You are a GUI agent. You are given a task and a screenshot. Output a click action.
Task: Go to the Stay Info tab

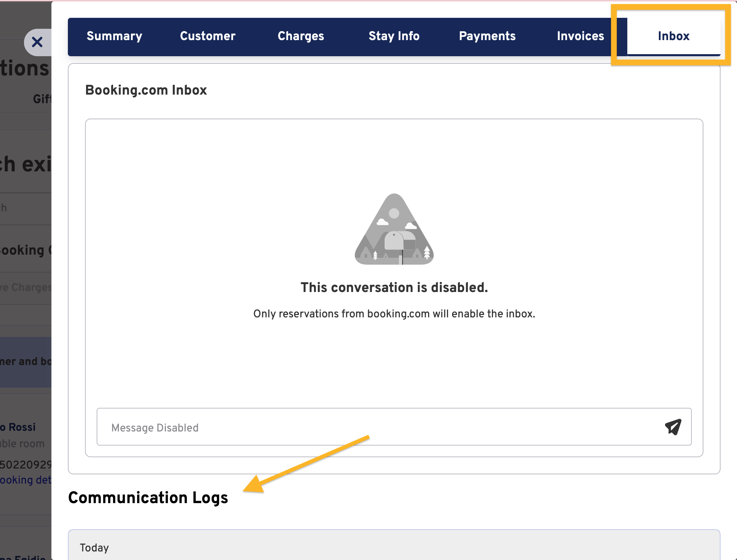[x=394, y=36]
